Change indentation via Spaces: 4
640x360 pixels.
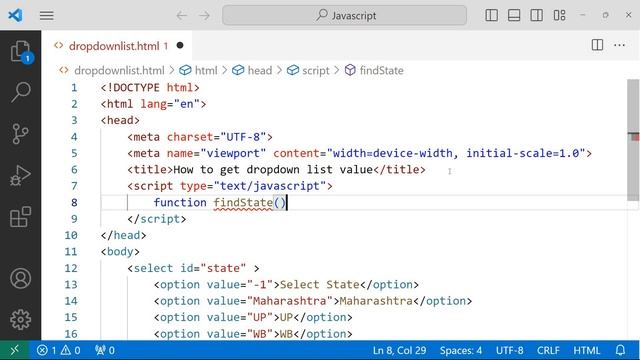(x=460, y=350)
